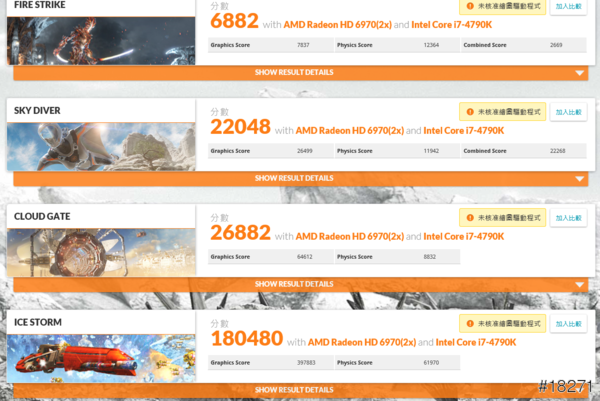The image size is (600, 401).
Task: Click the Sky Diver score 22048
Action: pos(241,127)
